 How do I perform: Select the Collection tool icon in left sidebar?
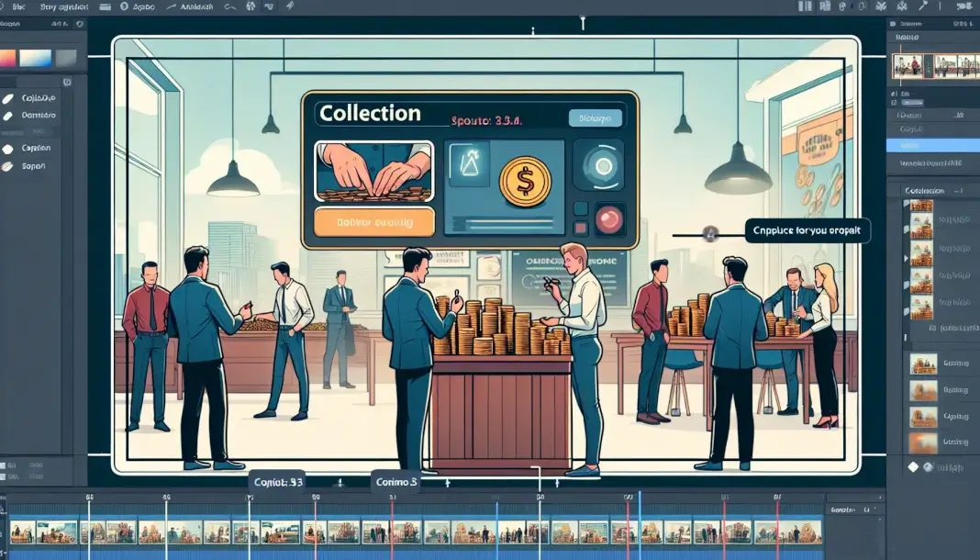coord(8,97)
